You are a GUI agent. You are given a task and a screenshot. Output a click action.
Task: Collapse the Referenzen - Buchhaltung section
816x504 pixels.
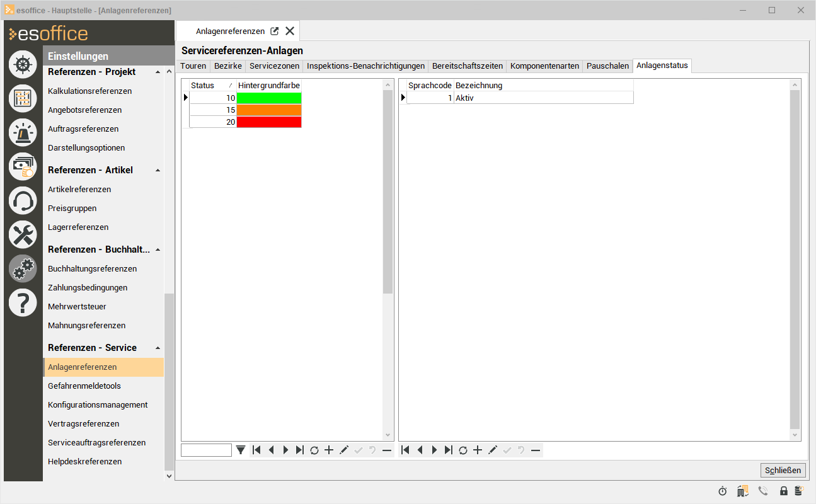[158, 249]
